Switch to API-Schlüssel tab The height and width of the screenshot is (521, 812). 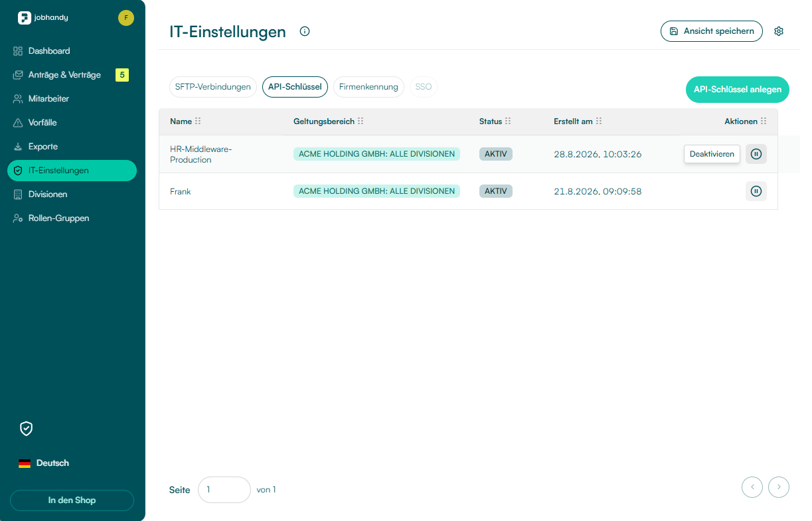295,87
